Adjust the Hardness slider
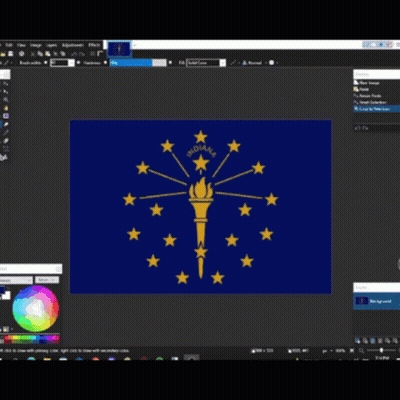 click(138, 63)
